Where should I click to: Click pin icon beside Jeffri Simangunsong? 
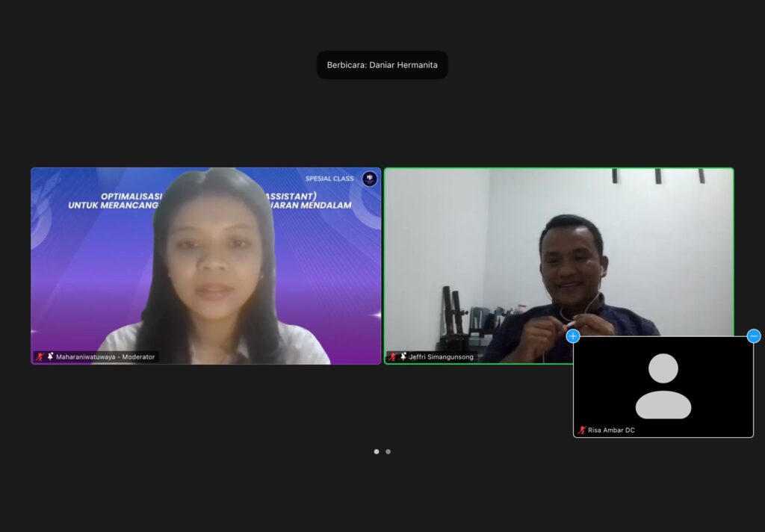point(403,357)
